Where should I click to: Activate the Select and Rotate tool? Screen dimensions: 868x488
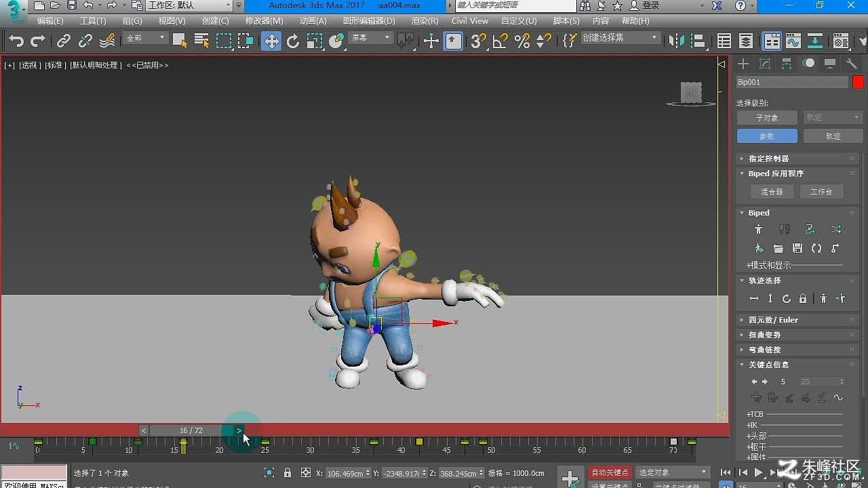(293, 41)
